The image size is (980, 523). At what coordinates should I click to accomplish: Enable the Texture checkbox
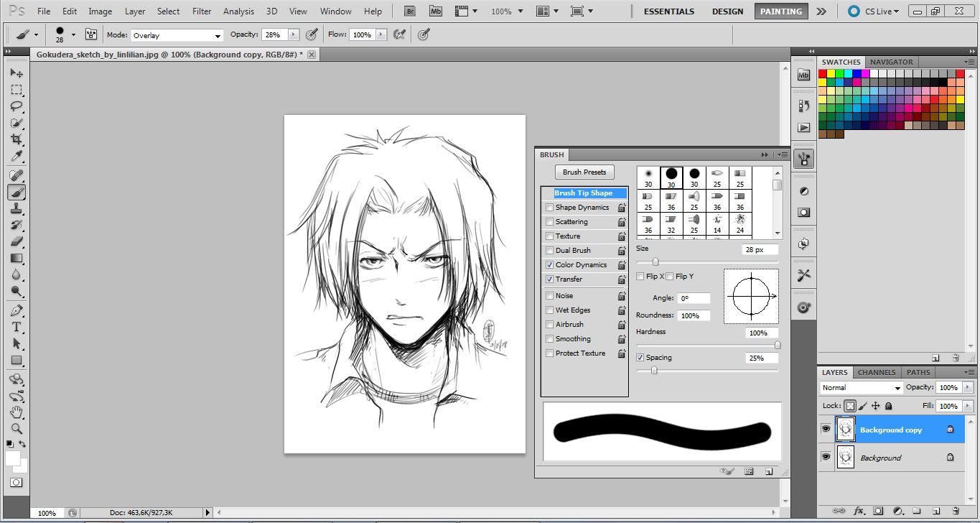pos(549,236)
